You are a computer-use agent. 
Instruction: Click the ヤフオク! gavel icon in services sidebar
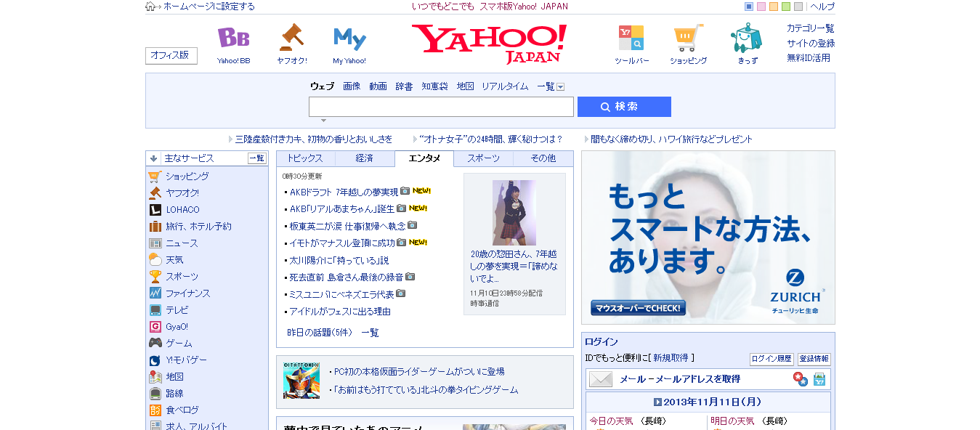(x=155, y=193)
